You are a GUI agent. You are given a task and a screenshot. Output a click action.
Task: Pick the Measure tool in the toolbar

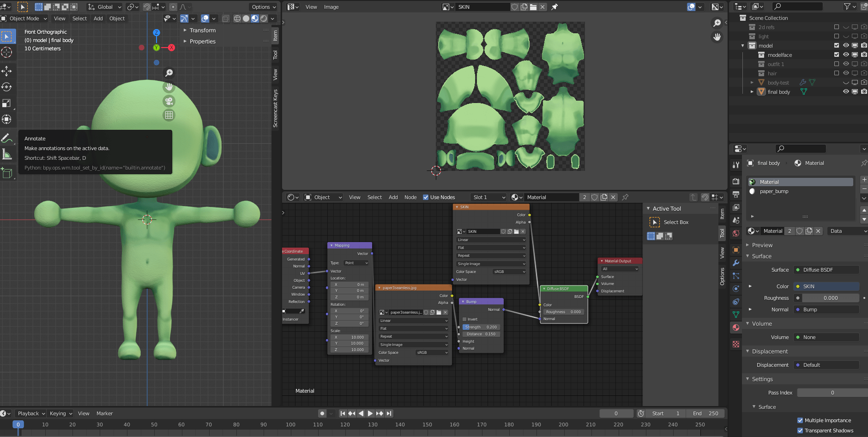click(6, 155)
